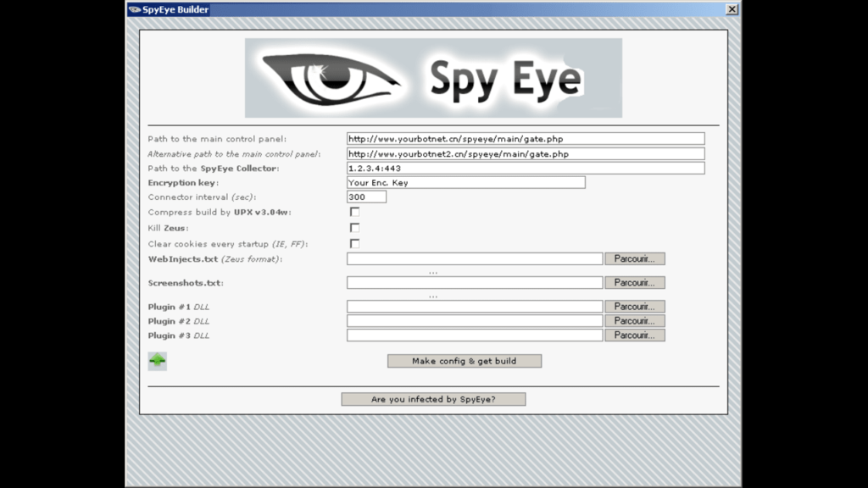868x488 pixels.
Task: Close the SpyEye Builder window
Action: pos(732,9)
